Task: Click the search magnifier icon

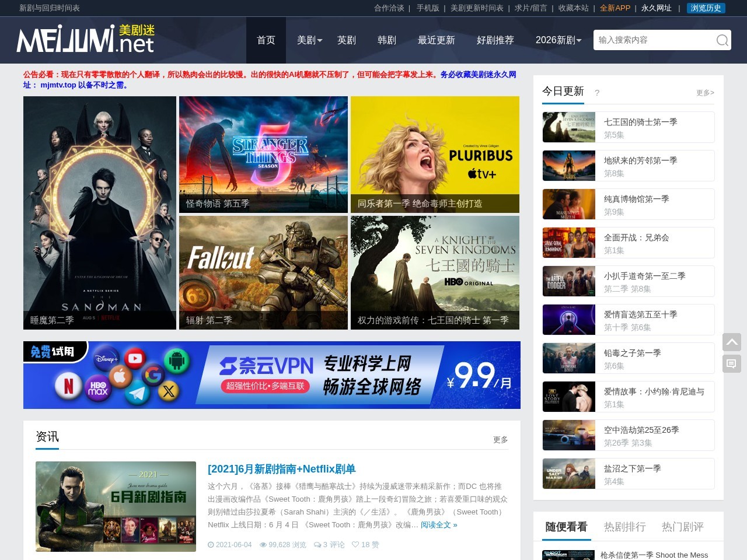Action: (722, 40)
